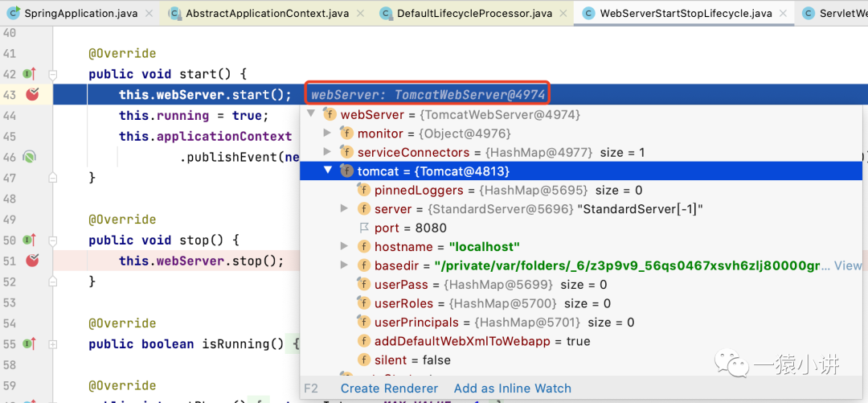Collapse fold marker at line 47

click(x=52, y=178)
